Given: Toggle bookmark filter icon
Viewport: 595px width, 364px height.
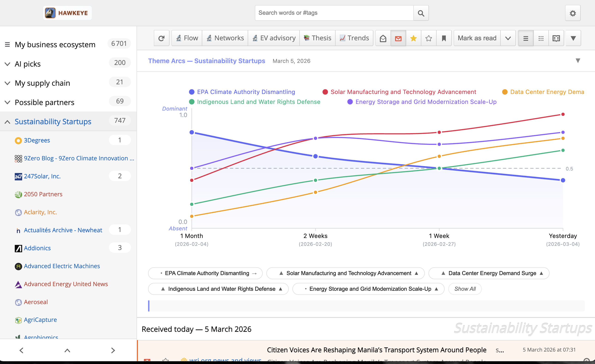Looking at the screenshot, I should (x=444, y=38).
